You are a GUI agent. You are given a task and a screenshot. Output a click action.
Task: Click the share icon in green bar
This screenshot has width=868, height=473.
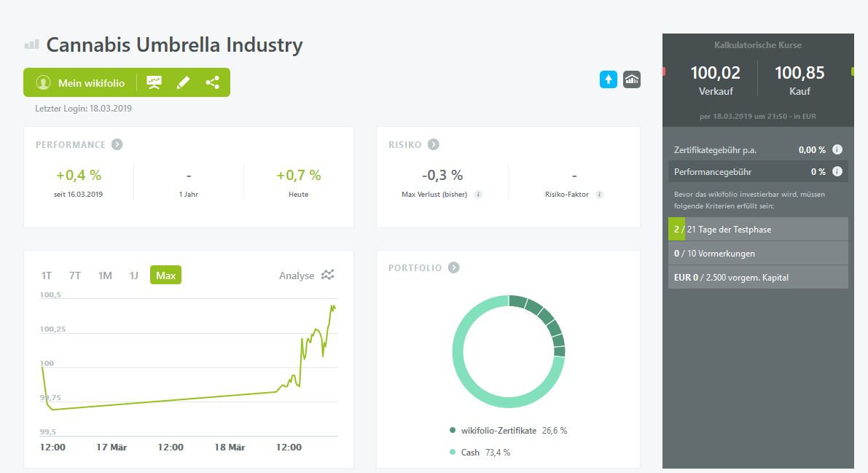click(x=212, y=82)
